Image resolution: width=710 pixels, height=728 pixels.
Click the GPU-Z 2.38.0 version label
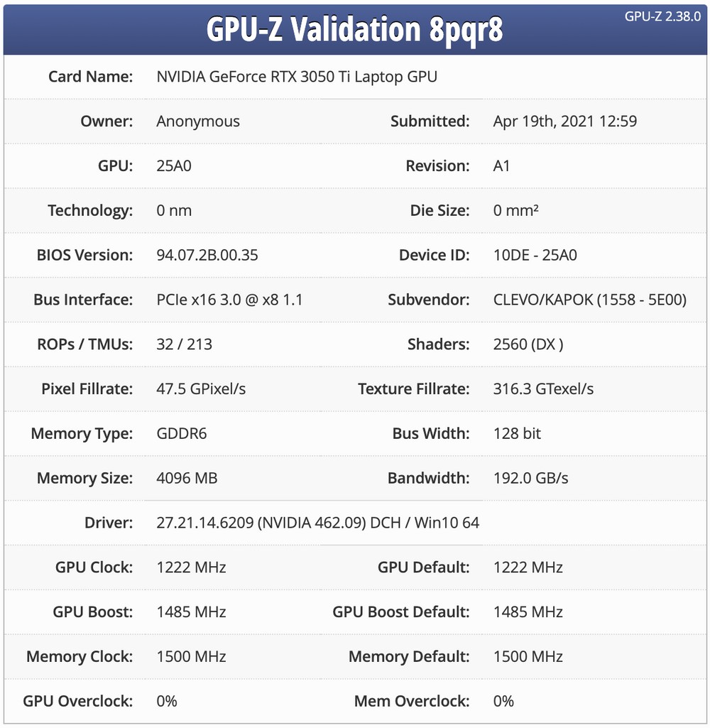click(662, 16)
